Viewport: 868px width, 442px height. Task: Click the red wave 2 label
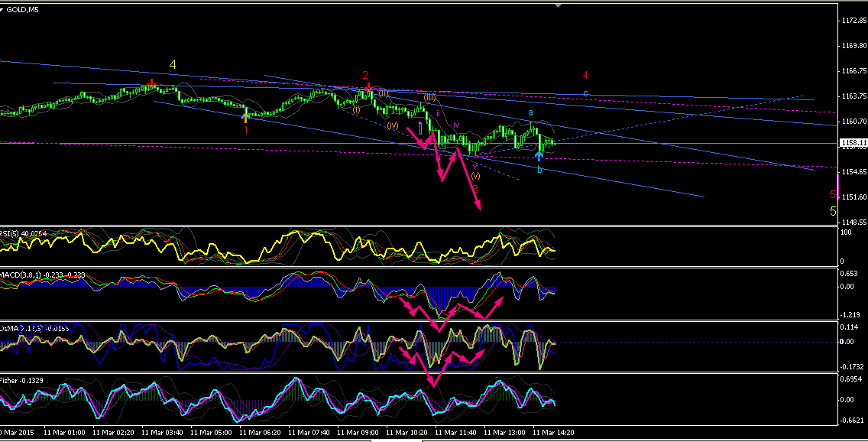(x=365, y=75)
